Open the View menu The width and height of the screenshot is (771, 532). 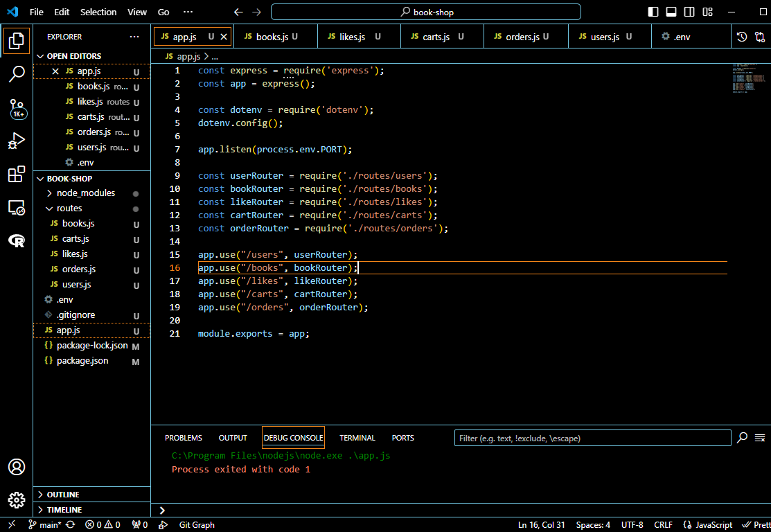tap(137, 12)
